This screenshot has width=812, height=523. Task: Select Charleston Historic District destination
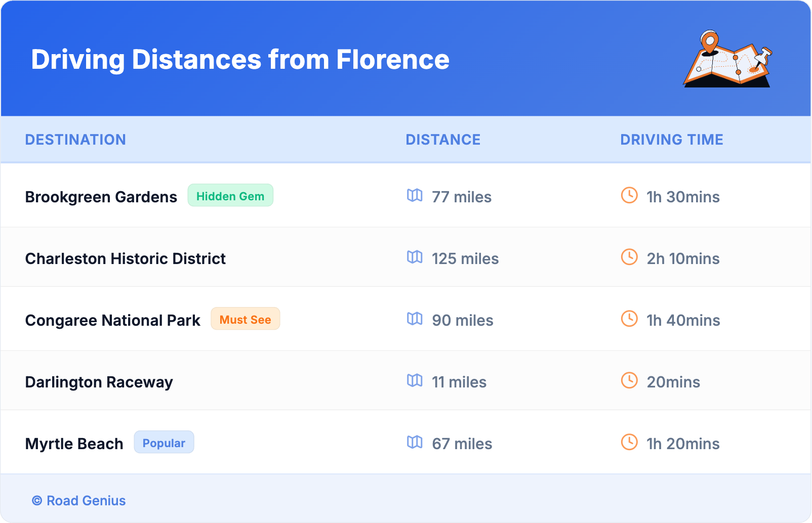point(125,258)
